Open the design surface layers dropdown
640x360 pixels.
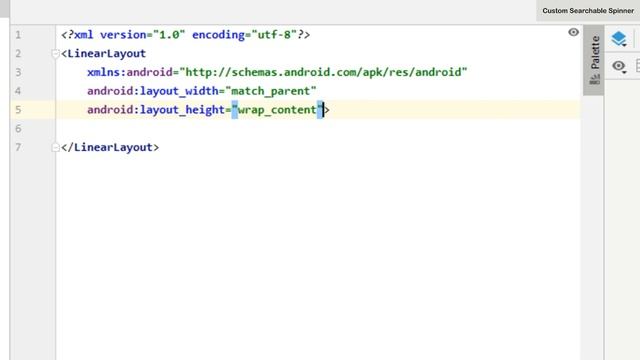pos(619,39)
